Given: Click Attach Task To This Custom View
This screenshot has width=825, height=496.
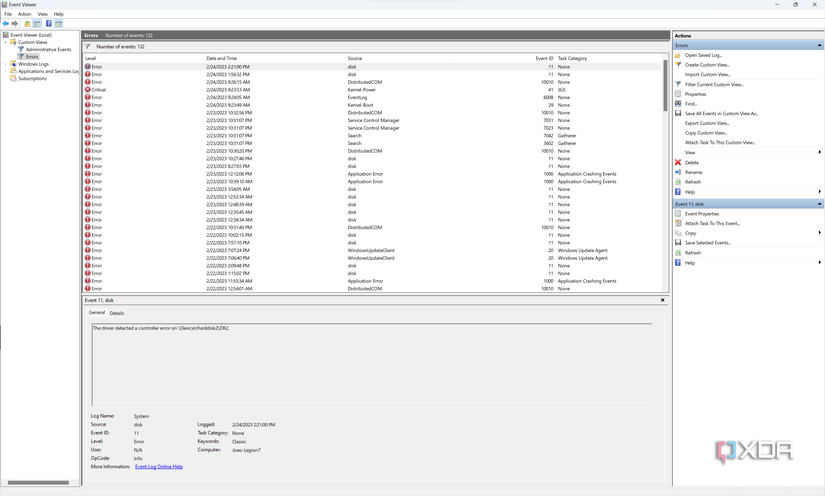Looking at the screenshot, I should pyautogui.click(x=720, y=143).
